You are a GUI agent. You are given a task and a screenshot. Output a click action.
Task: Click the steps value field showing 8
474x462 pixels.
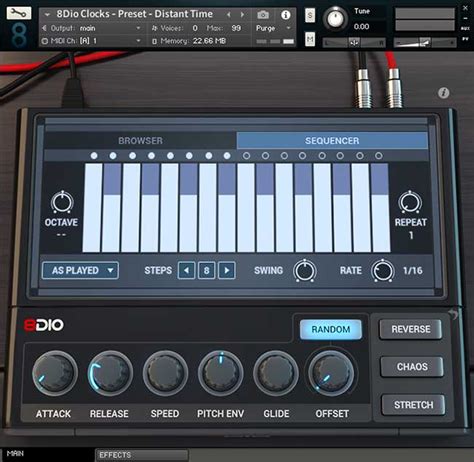207,270
